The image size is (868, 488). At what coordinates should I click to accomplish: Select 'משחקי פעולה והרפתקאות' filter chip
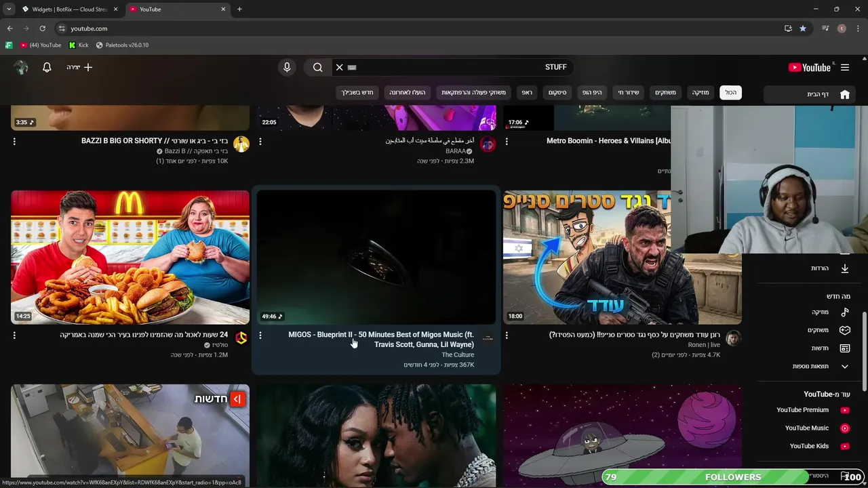(474, 92)
